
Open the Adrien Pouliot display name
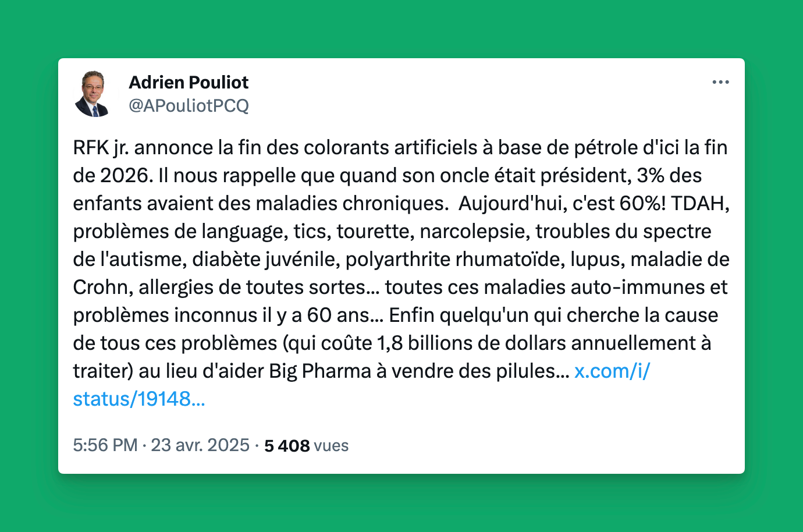click(x=189, y=82)
